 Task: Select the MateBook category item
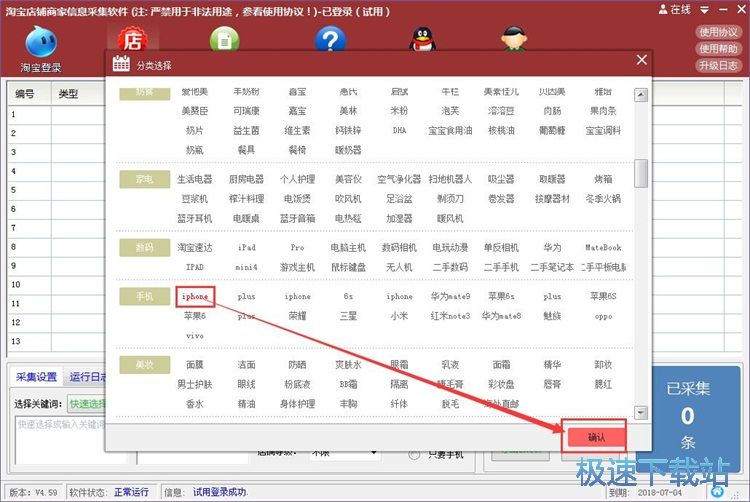603,248
